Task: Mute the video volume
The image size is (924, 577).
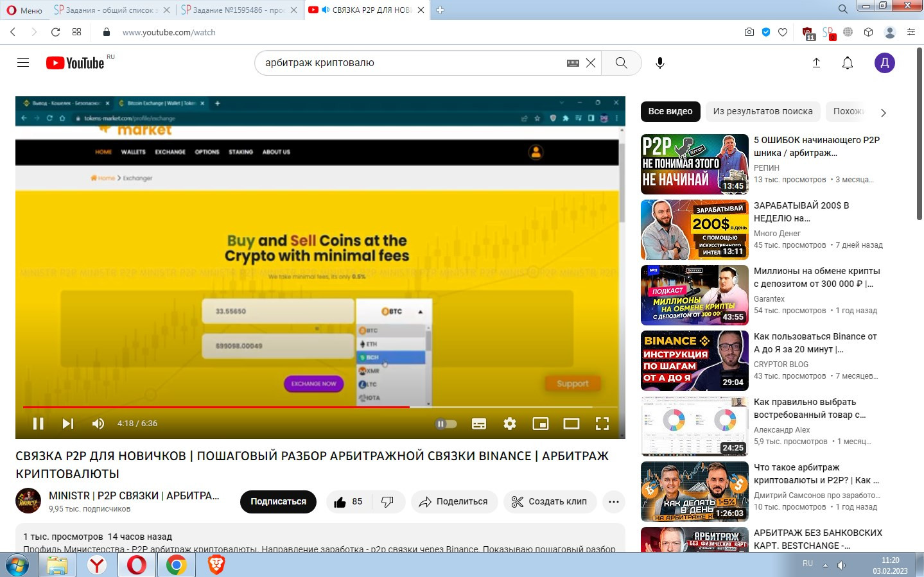Action: [x=98, y=424]
